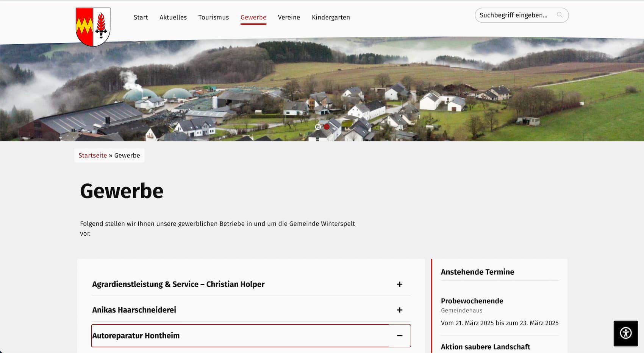Open the Start menu item
This screenshot has width=644, height=353.
(x=141, y=17)
